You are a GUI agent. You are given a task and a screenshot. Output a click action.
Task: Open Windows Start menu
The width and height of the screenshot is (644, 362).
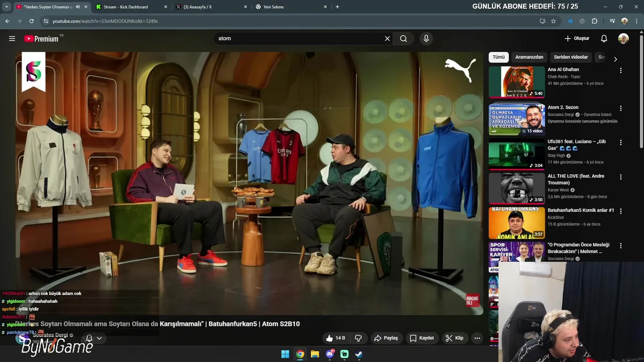click(285, 354)
